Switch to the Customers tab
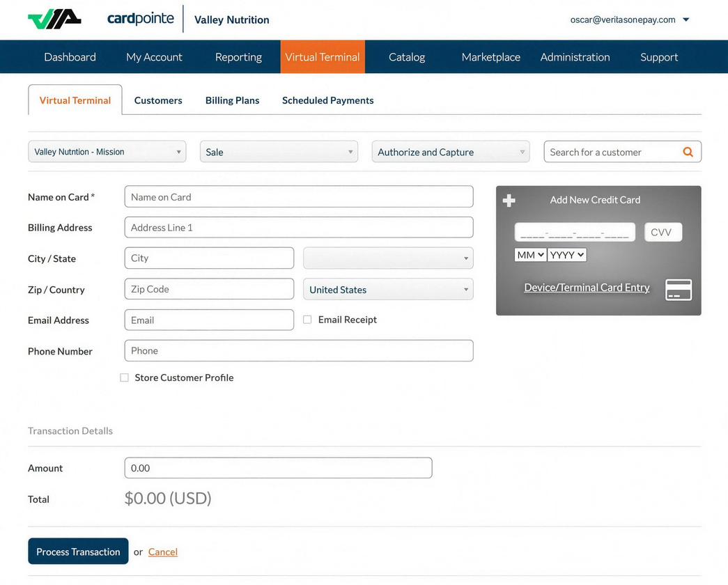Screen dimensions: 728x585 (x=158, y=100)
